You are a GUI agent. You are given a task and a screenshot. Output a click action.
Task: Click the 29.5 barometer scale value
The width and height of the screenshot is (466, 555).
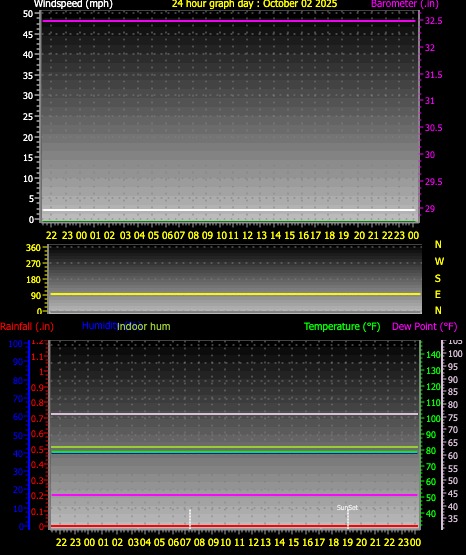click(x=433, y=182)
